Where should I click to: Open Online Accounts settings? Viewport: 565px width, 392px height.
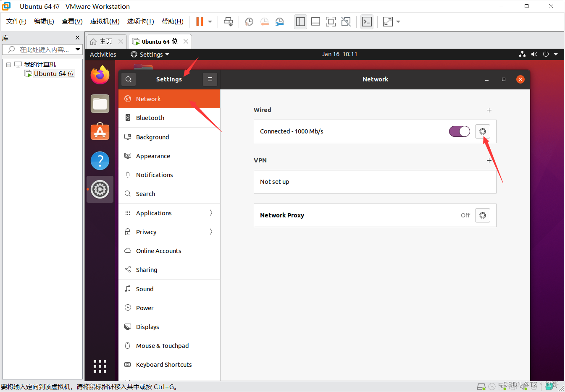[169, 251]
